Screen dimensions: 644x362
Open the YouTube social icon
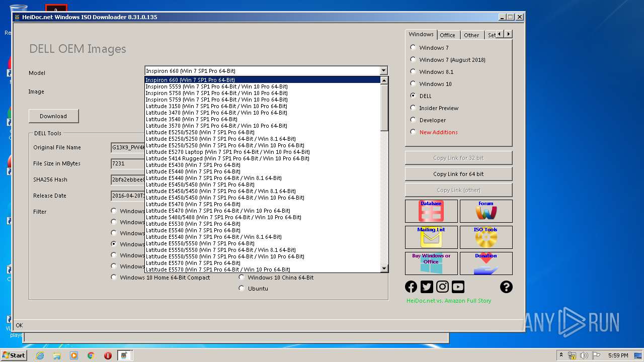click(458, 287)
